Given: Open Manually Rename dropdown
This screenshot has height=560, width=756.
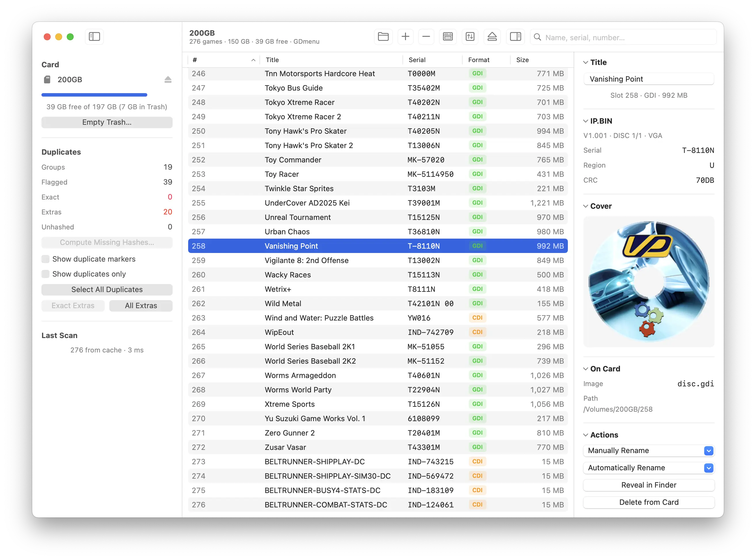Looking at the screenshot, I should 648,451.
